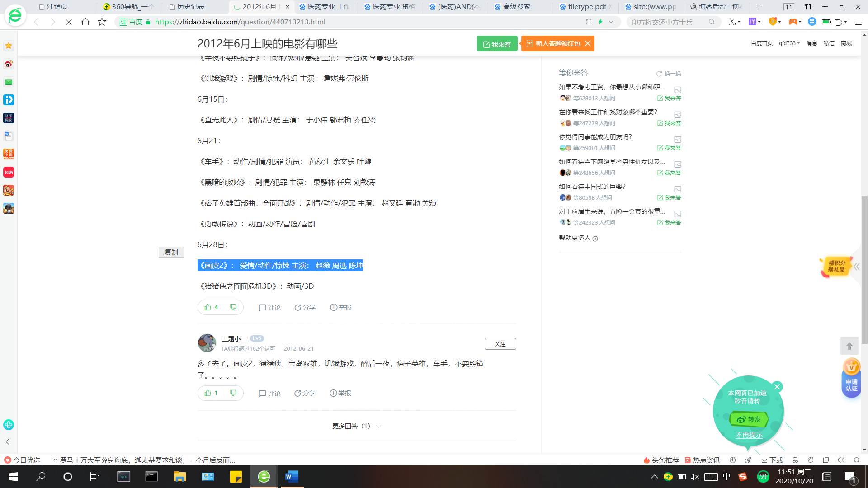The height and width of the screenshot is (488, 868).
Task: Click the 不再提示 link in the popup
Action: 749,435
